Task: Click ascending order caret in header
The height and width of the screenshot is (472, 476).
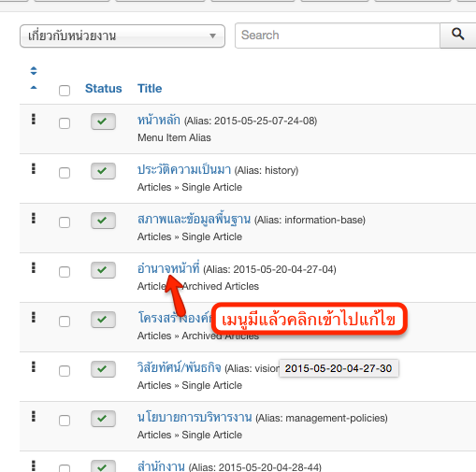Action: point(34,88)
